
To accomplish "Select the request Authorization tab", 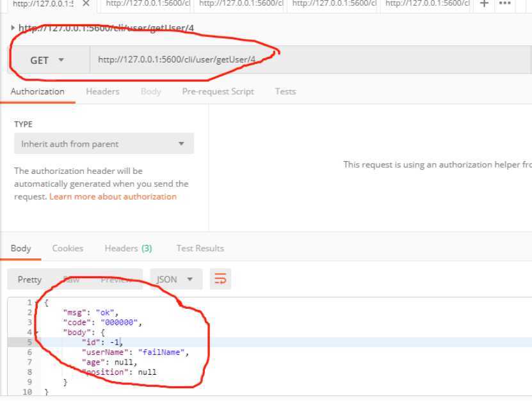I will tap(37, 91).
